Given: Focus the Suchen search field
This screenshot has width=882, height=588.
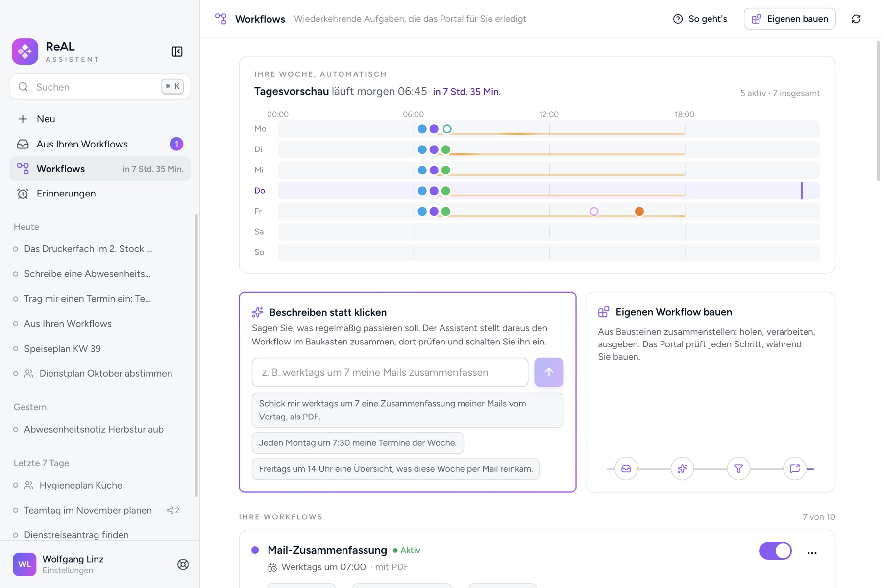Looking at the screenshot, I should click(100, 87).
